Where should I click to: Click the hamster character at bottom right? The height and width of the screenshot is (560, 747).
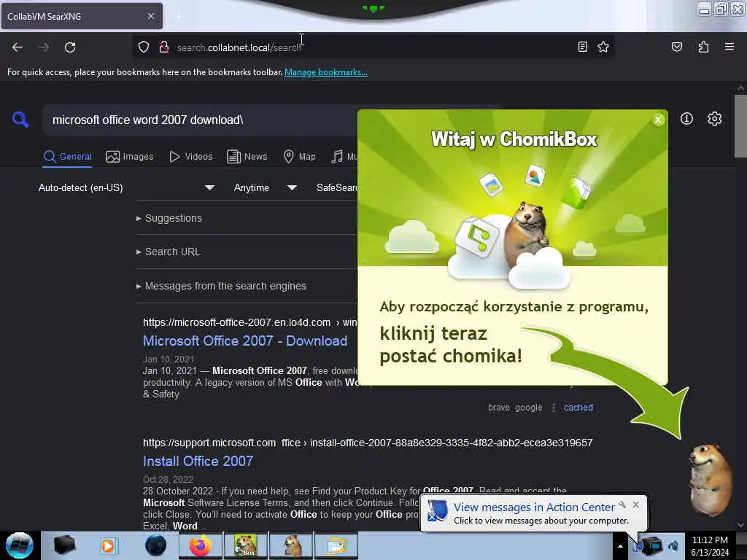[710, 479]
